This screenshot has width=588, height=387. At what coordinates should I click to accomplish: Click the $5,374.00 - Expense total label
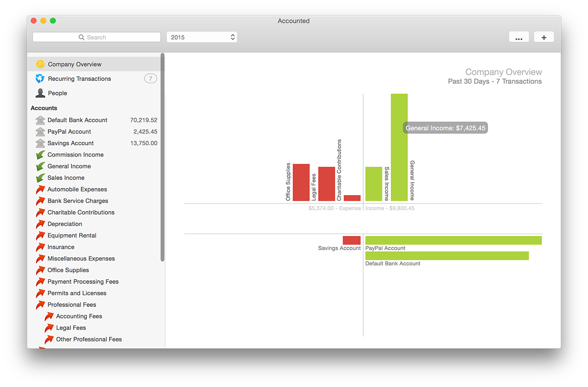coord(335,208)
